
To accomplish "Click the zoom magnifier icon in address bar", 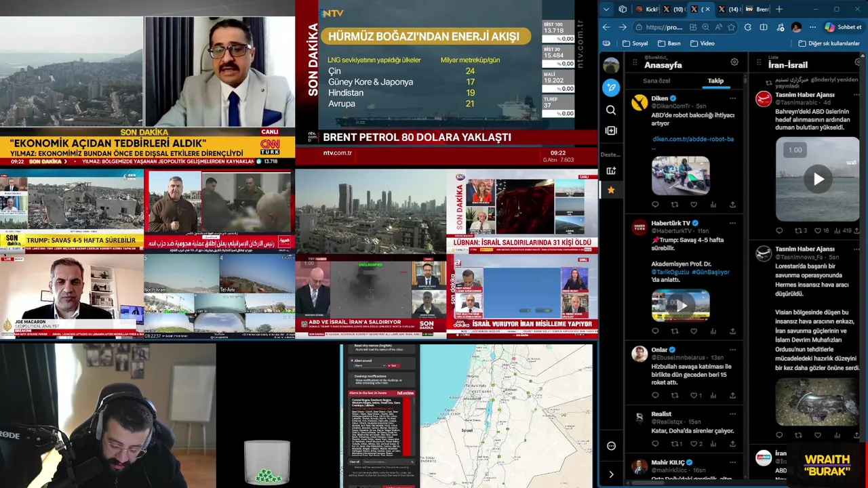I will pos(706,27).
